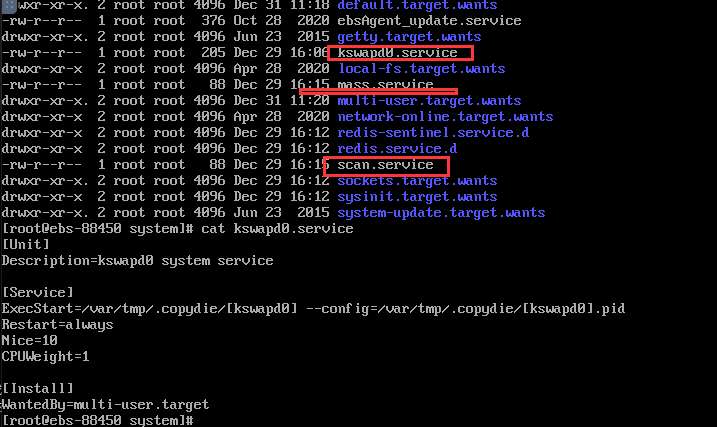Click the kswapd0.service file name in listing
717x427 pixels.
click(397, 52)
